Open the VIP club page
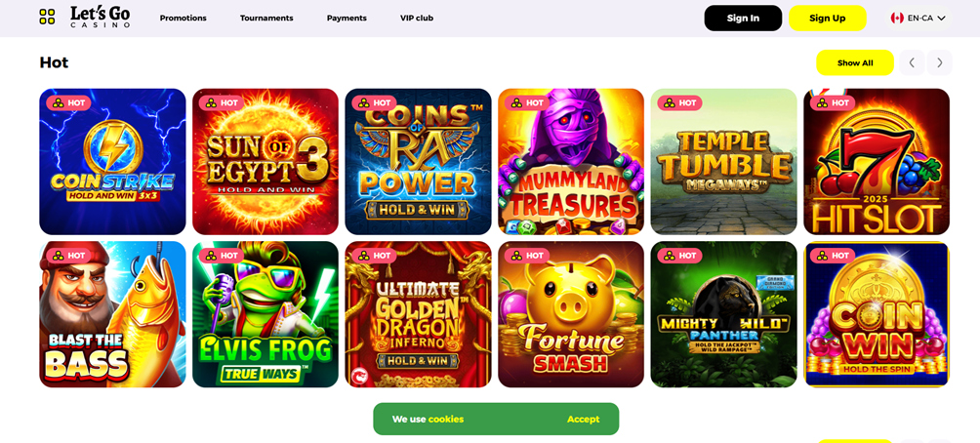This screenshot has width=980, height=443. point(417,19)
